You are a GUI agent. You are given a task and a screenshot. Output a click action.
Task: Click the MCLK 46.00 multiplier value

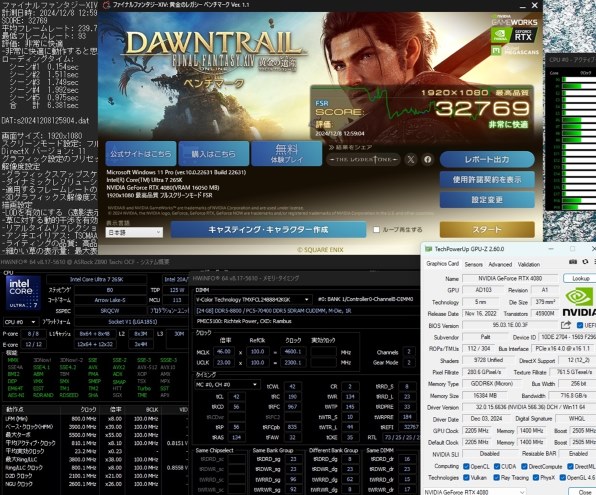pyautogui.click(x=224, y=352)
